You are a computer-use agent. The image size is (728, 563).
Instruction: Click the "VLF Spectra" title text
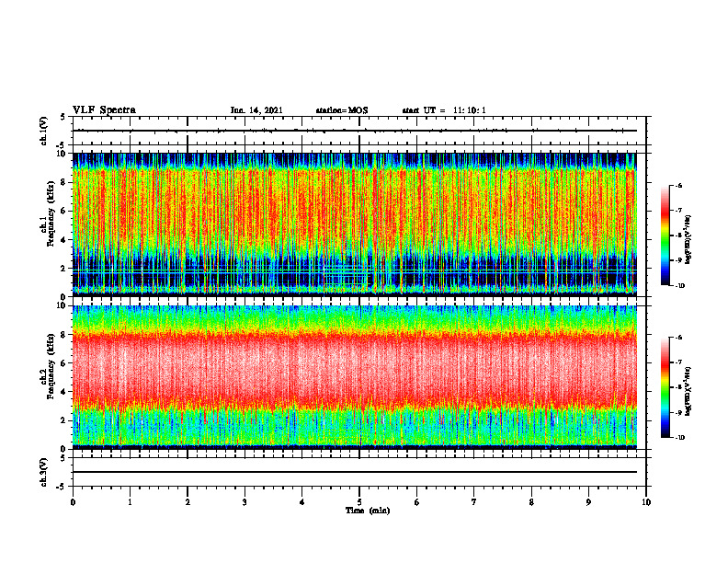tap(104, 110)
